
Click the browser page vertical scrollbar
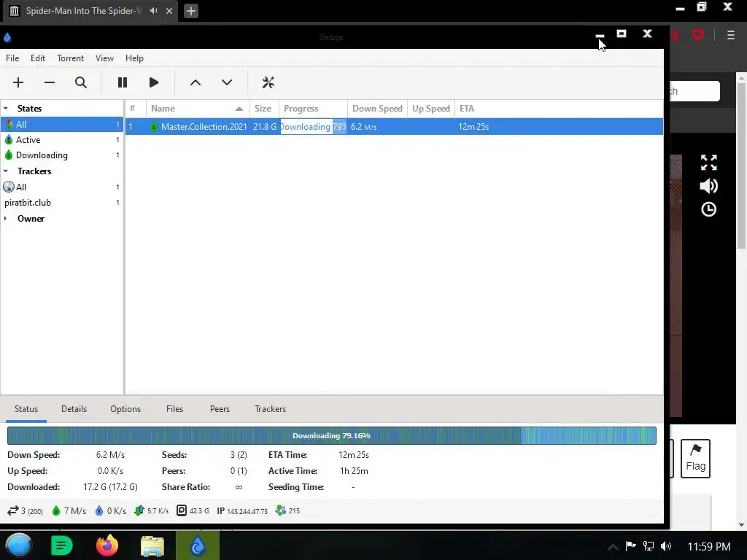741,167
